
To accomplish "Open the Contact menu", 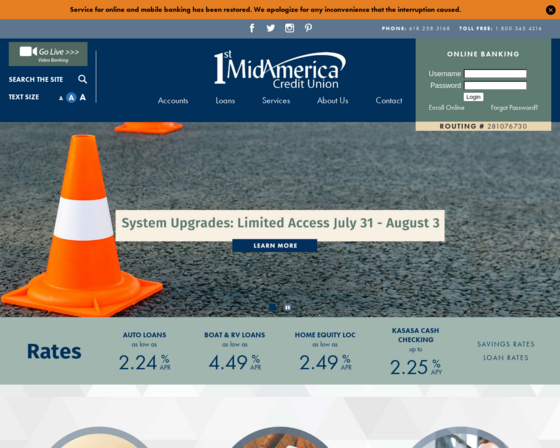I will pos(389,101).
